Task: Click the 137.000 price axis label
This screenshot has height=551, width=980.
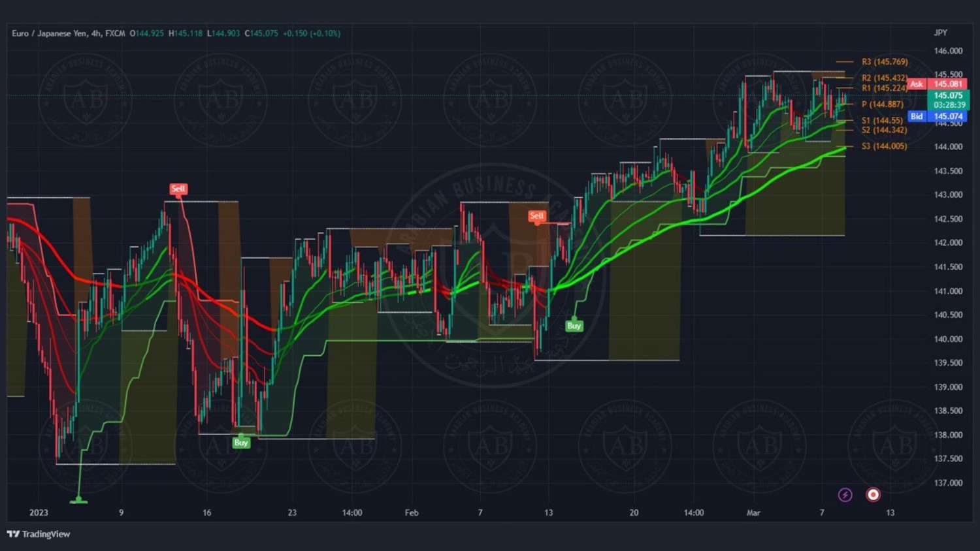Action: pos(948,483)
